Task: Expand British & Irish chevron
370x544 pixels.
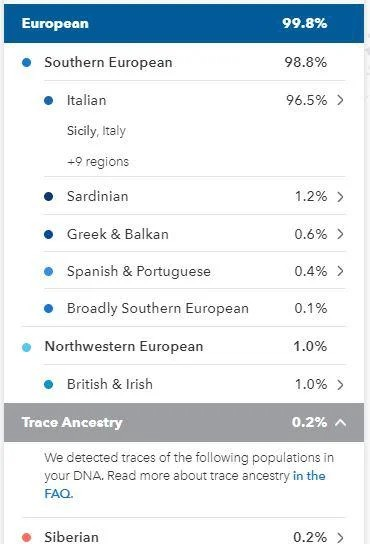Action: click(x=340, y=384)
